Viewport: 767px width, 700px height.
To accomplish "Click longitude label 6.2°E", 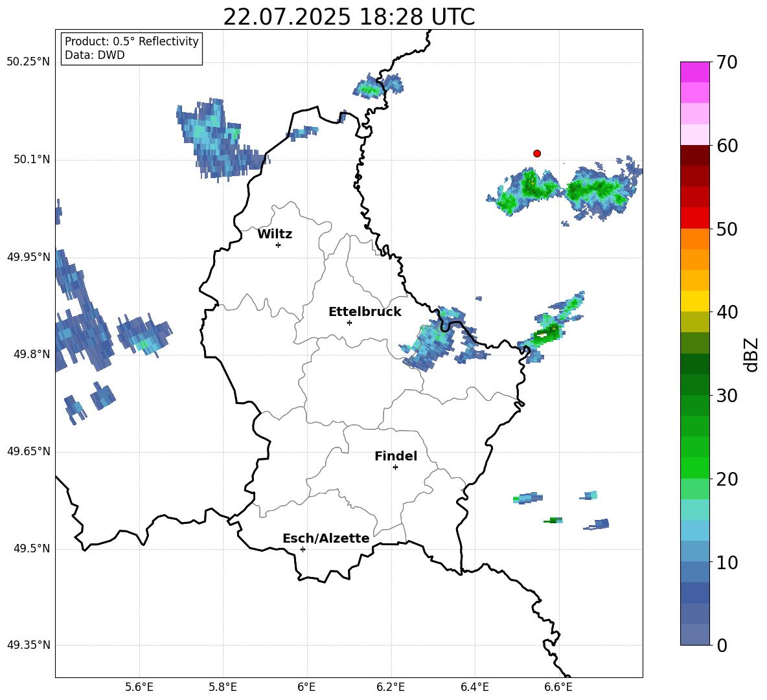I will pos(391,687).
